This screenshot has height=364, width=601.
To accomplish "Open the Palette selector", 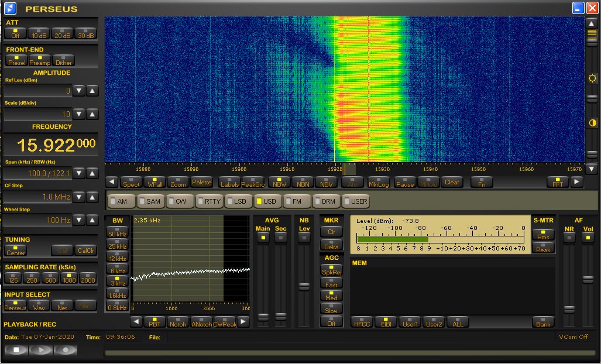I will point(202,182).
